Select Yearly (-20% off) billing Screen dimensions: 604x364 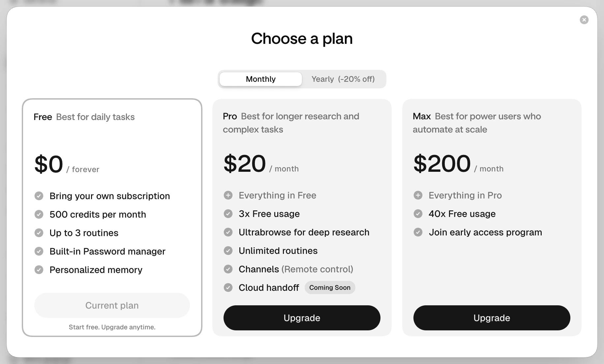(343, 79)
